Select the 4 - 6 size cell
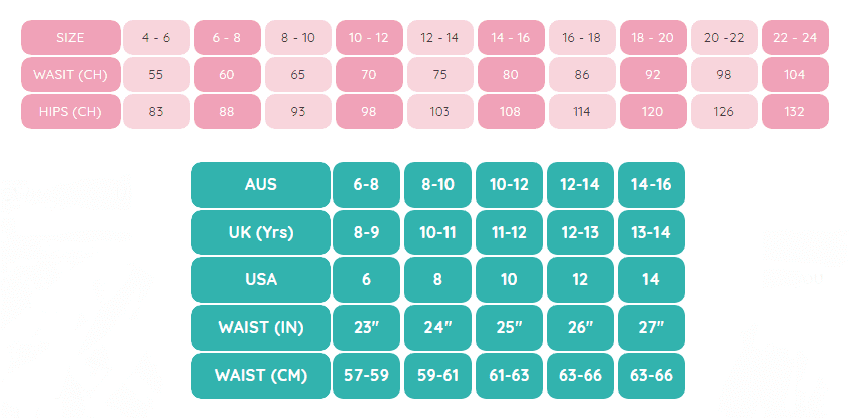This screenshot has height=418, width=850. [156, 38]
